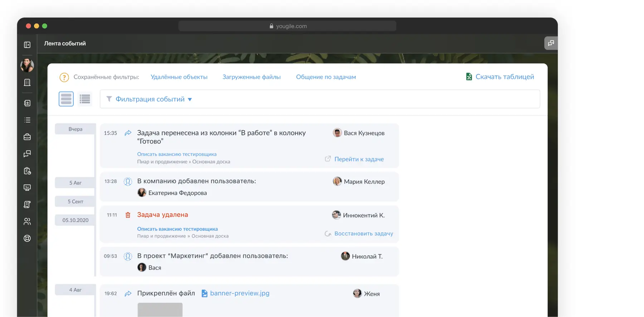This screenshot has height=317, width=644.
Task: Open the clipboard with clock sidebar icon
Action: (27, 171)
